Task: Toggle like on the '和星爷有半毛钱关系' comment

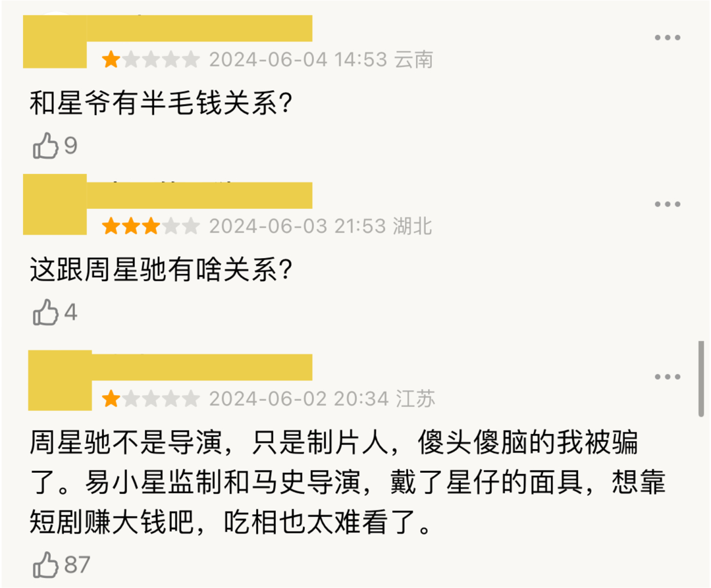Action: [x=46, y=146]
